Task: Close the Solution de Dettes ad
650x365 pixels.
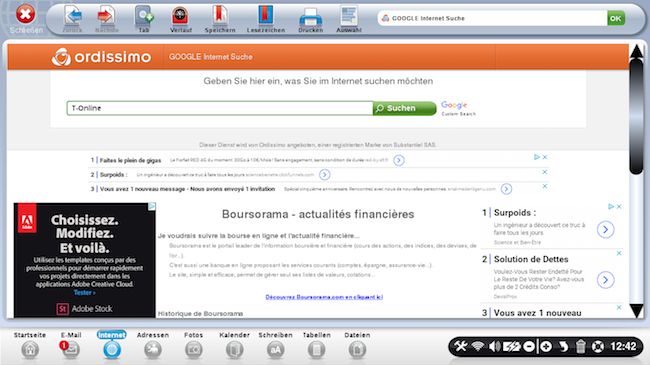Action: pos(619,253)
